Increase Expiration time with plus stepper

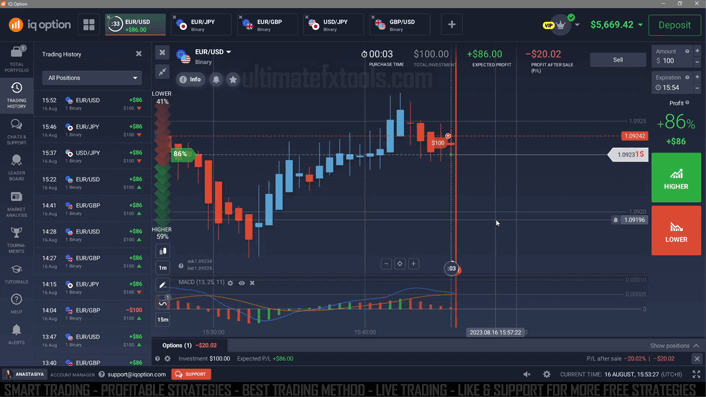(x=697, y=77)
